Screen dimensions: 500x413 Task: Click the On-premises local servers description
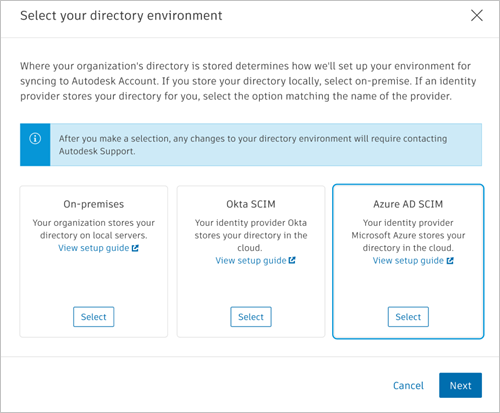[94, 229]
